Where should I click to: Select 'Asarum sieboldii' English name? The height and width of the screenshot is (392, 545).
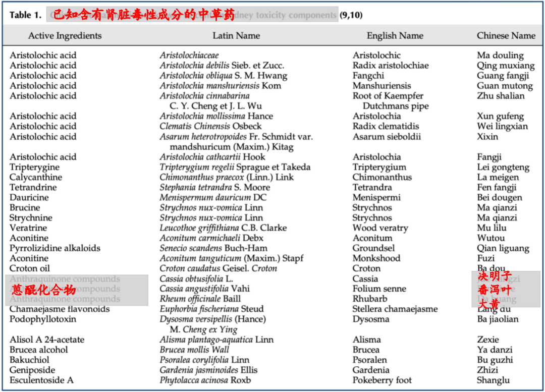pyautogui.click(x=387, y=137)
